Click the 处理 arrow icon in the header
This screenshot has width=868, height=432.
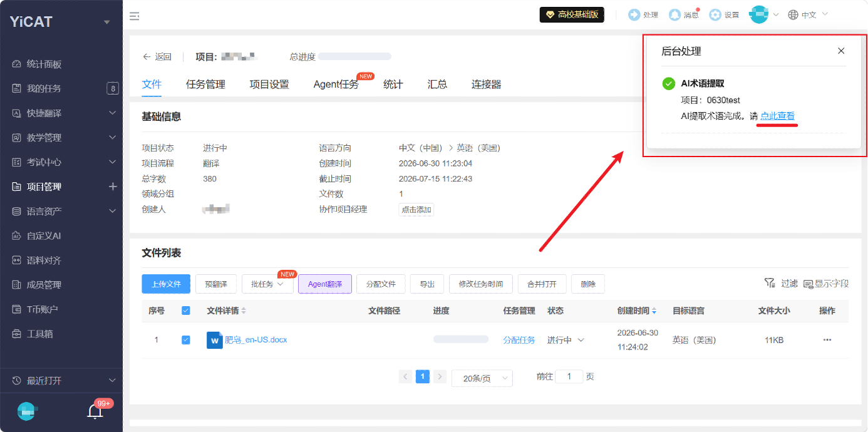click(x=634, y=14)
